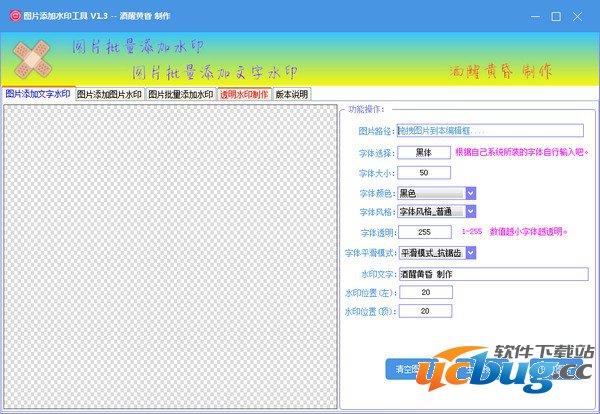Minimize the watermark tool window
Image resolution: width=600 pixels, height=414 pixels.
tap(530, 16)
